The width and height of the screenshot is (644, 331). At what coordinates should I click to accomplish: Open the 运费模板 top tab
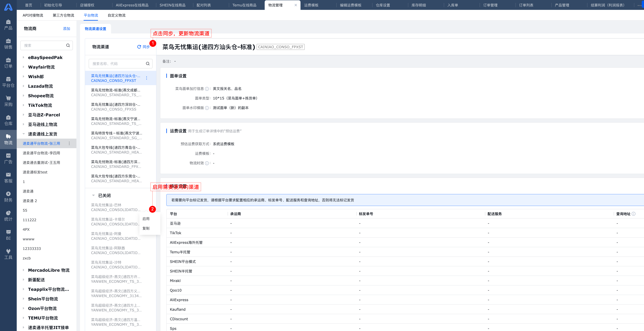click(x=311, y=5)
